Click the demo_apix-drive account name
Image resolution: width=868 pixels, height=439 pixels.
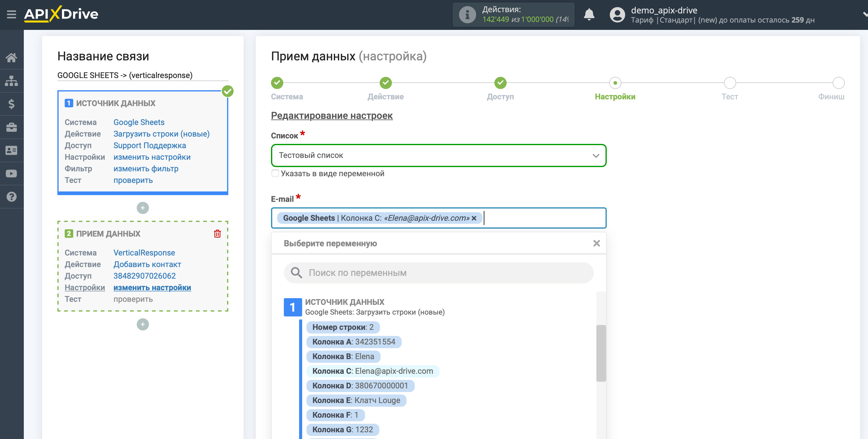[664, 10]
